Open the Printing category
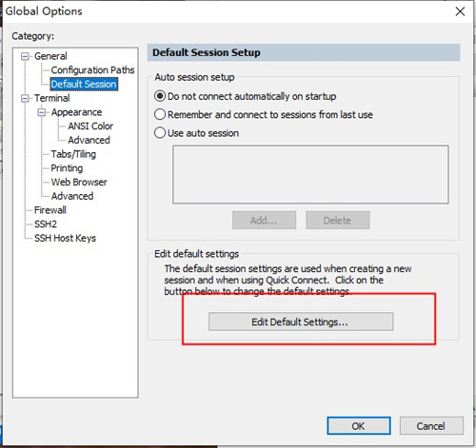This screenshot has width=476, height=448. tap(67, 168)
